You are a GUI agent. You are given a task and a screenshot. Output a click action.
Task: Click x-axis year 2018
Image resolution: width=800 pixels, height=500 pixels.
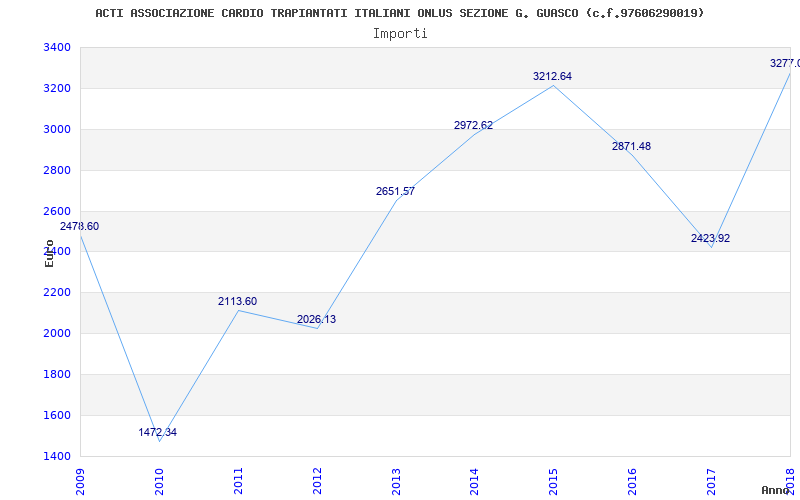click(790, 482)
